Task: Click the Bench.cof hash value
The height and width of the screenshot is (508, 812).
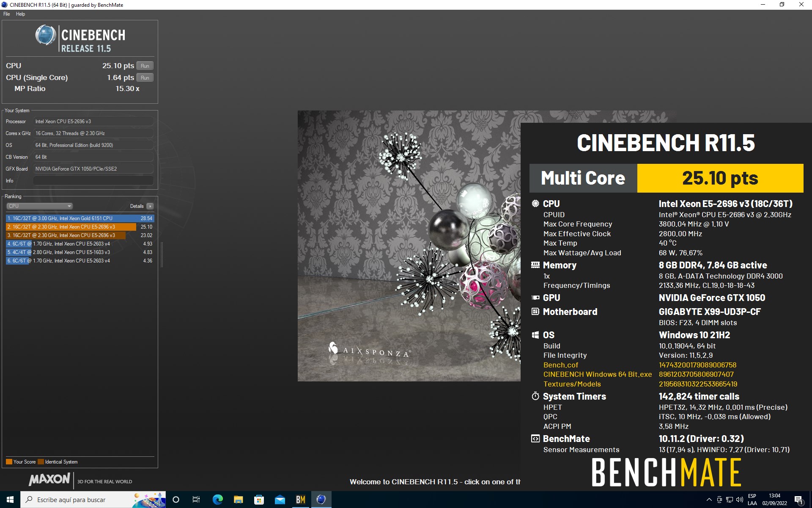Action: pyautogui.click(x=697, y=365)
